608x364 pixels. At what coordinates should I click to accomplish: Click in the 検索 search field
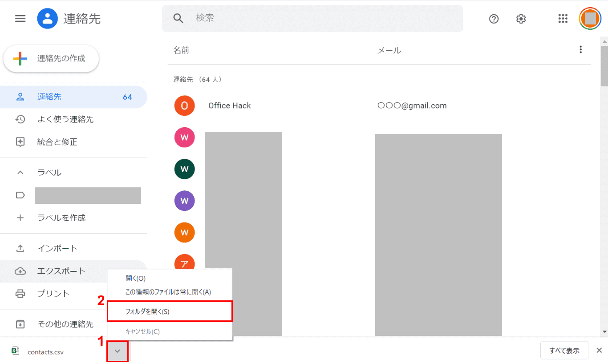(x=312, y=18)
